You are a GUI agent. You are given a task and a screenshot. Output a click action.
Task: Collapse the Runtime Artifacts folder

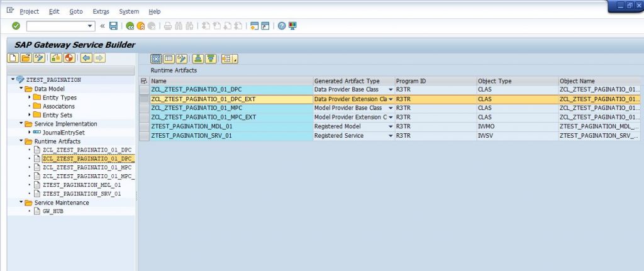(21, 141)
